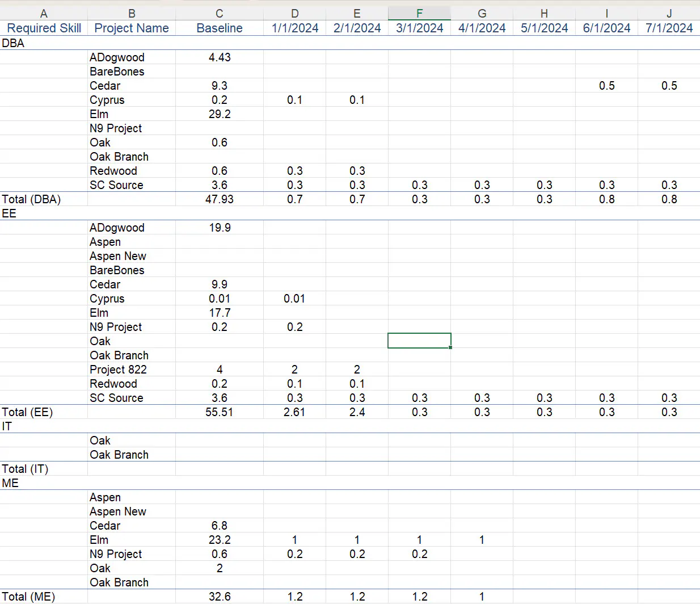Click EE Cedar baseline 9.9
This screenshot has width=700, height=604.
point(220,284)
